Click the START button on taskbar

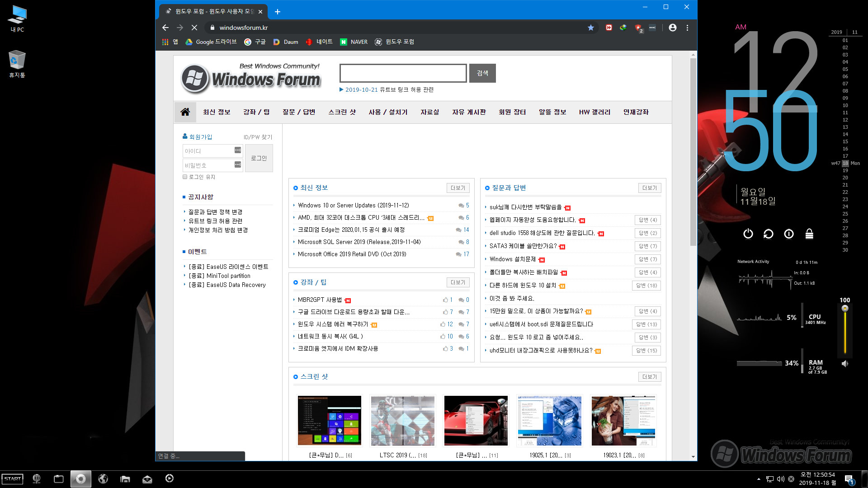[x=13, y=479]
